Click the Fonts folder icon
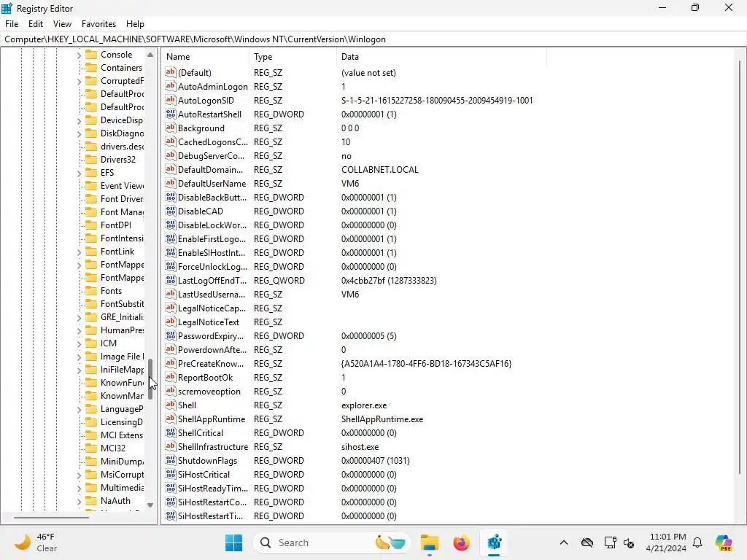The image size is (747, 560). 91,290
